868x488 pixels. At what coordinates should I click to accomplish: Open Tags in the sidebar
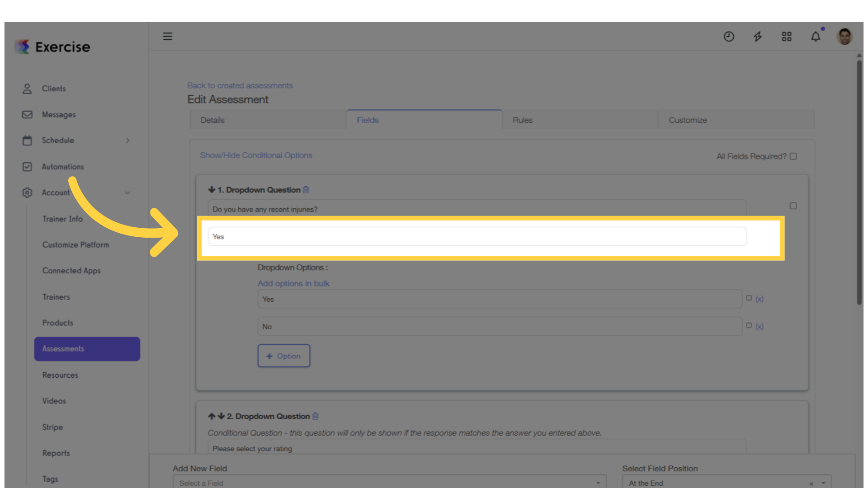tap(50, 479)
